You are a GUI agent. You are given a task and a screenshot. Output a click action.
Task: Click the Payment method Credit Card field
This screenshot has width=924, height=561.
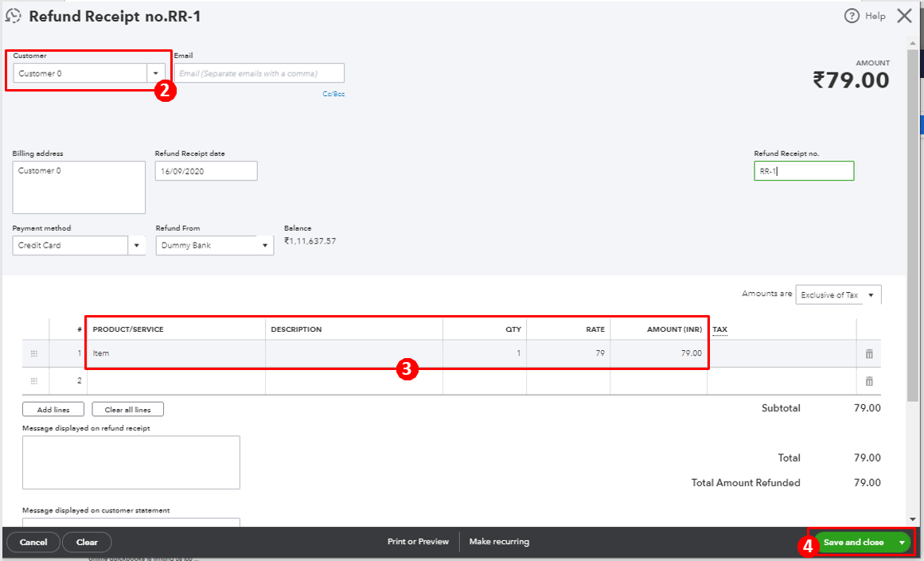[x=70, y=245]
